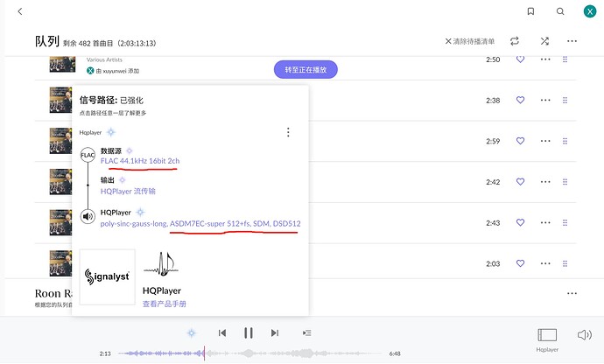Click the drag handle of the 2:03 track
This screenshot has width=604, height=364.
click(565, 263)
